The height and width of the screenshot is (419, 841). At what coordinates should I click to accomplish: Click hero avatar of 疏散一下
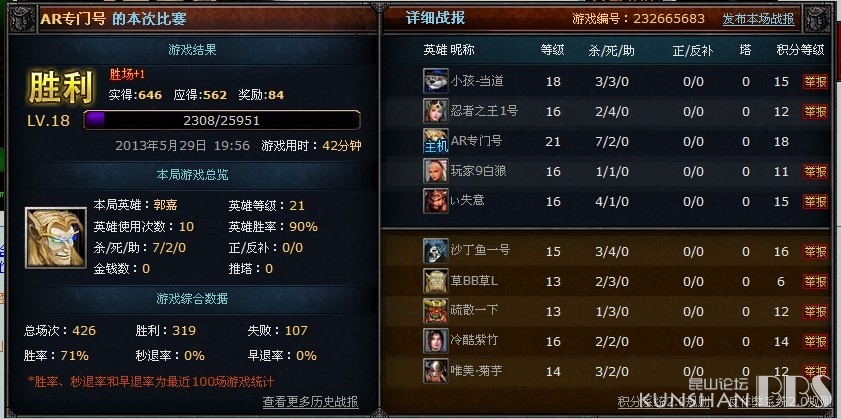[436, 311]
